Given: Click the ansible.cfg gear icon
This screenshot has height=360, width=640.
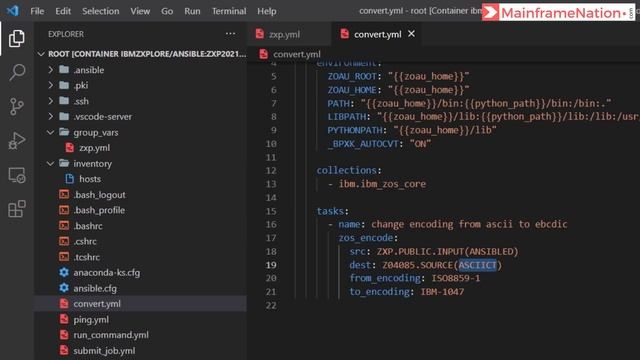Looking at the screenshot, I should point(64,288).
